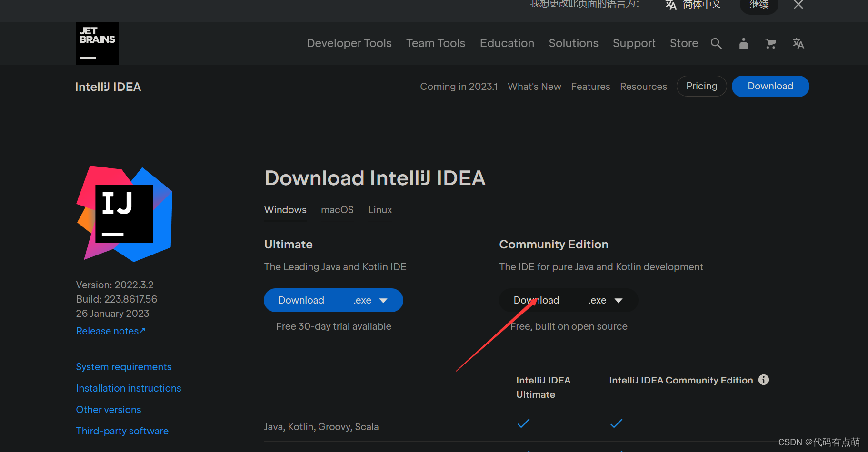Click the JetBrains logo
The width and height of the screenshot is (868, 452).
[98, 43]
